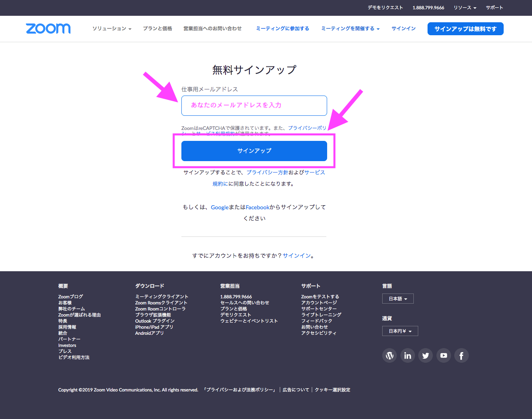This screenshot has height=419, width=532.
Task: Focus the 仕事用メールアドレス input field
Action: pos(254,106)
